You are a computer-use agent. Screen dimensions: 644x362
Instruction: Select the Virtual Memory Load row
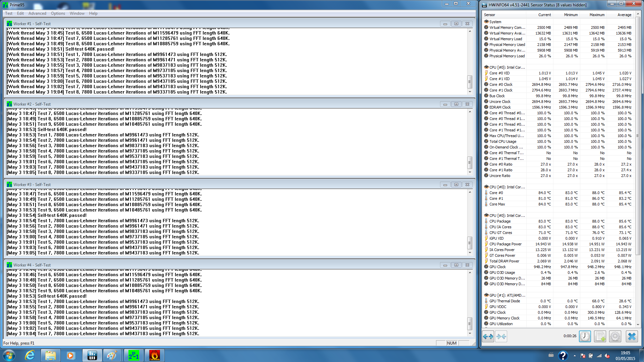coord(558,39)
